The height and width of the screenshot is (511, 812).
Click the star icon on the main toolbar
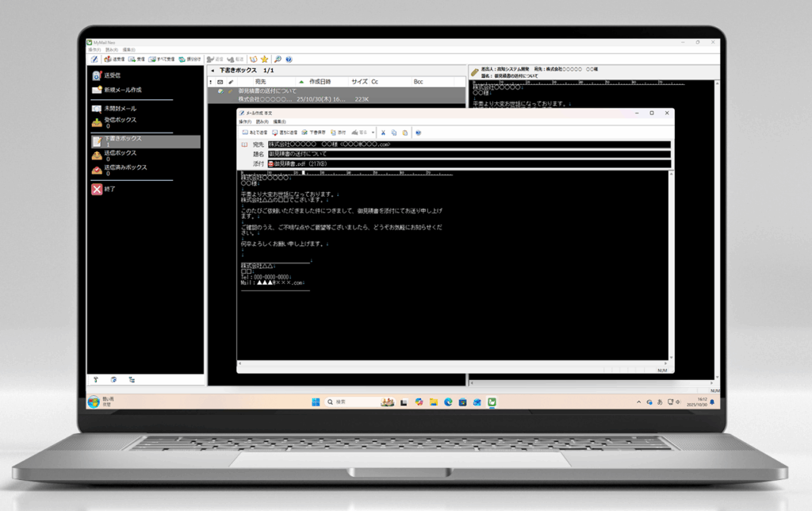(x=264, y=59)
